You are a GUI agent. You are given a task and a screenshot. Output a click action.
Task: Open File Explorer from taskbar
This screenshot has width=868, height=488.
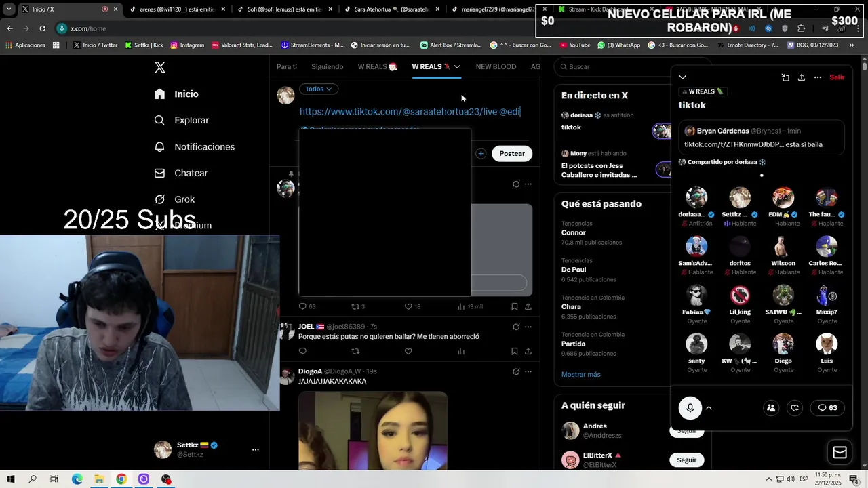(99, 479)
